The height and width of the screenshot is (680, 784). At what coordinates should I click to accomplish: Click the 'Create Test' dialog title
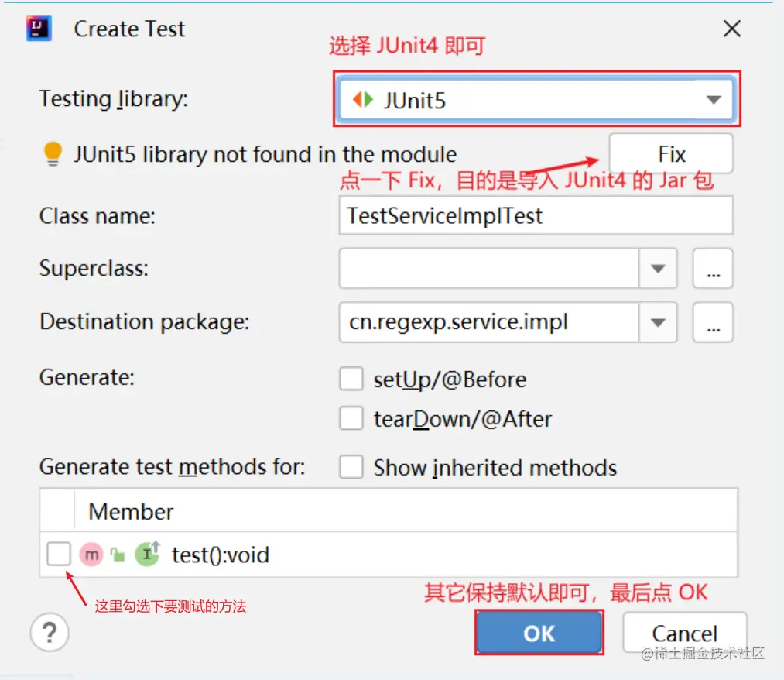pos(129,29)
